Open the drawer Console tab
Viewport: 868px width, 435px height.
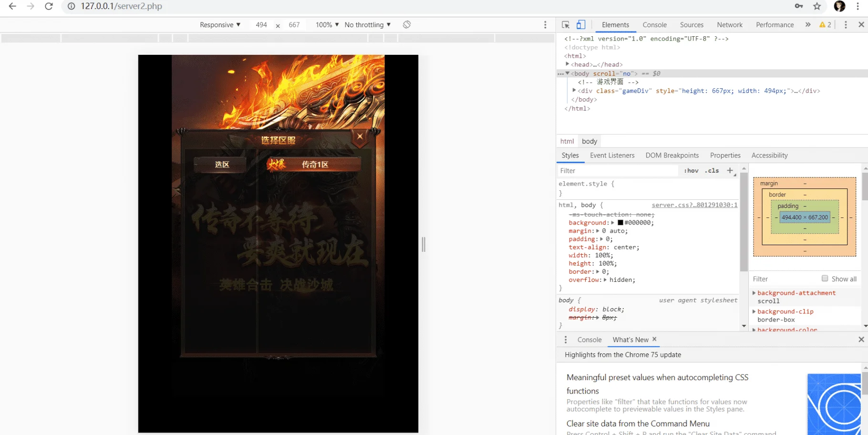pyautogui.click(x=589, y=340)
